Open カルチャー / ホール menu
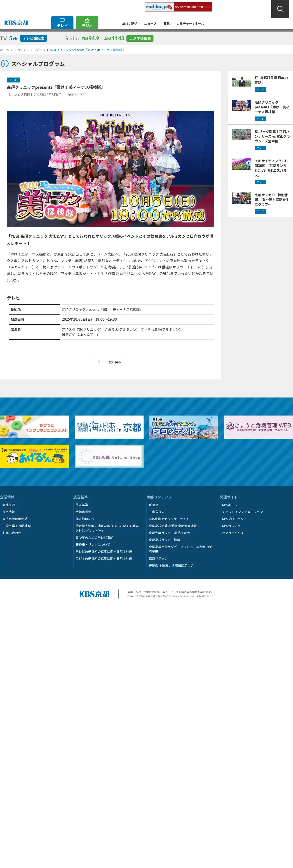 pyautogui.click(x=190, y=24)
